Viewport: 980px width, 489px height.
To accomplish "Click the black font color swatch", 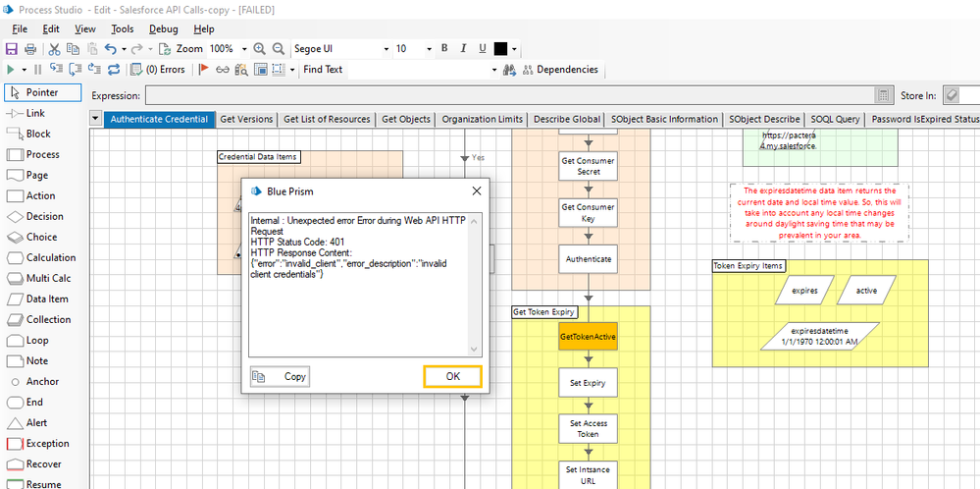I will [x=500, y=49].
